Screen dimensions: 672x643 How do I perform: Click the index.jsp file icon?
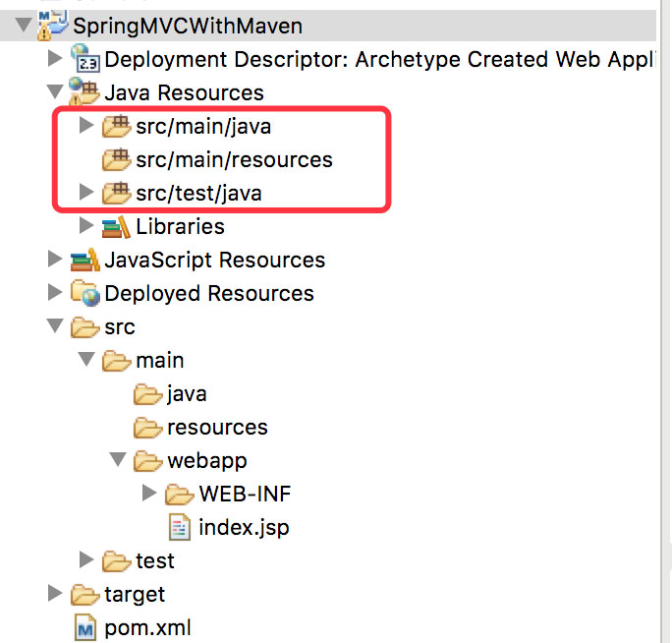[179, 527]
